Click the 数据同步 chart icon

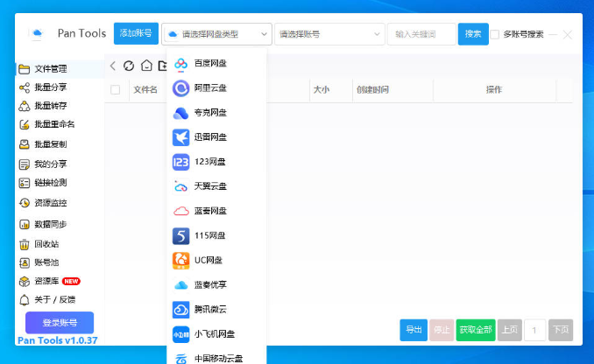click(x=25, y=224)
